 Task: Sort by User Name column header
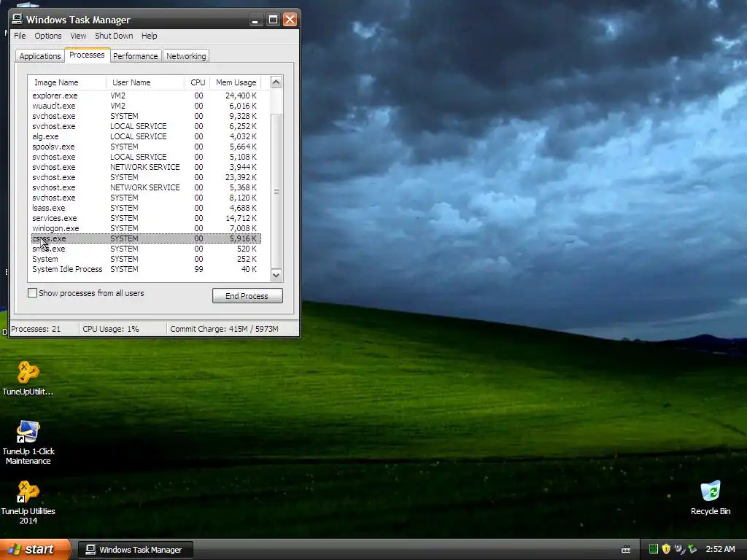tap(145, 82)
